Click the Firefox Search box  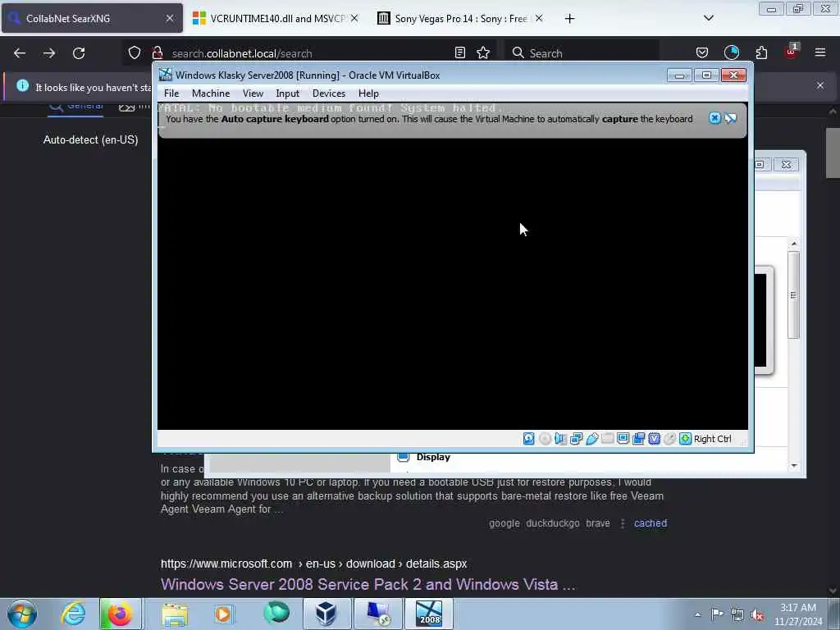pyautogui.click(x=582, y=53)
